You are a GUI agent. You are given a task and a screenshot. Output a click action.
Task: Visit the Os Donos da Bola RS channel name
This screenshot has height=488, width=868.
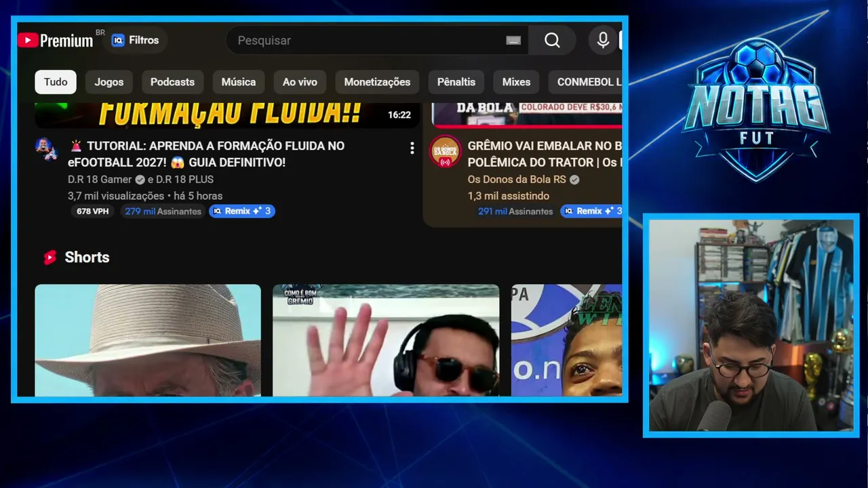point(517,180)
